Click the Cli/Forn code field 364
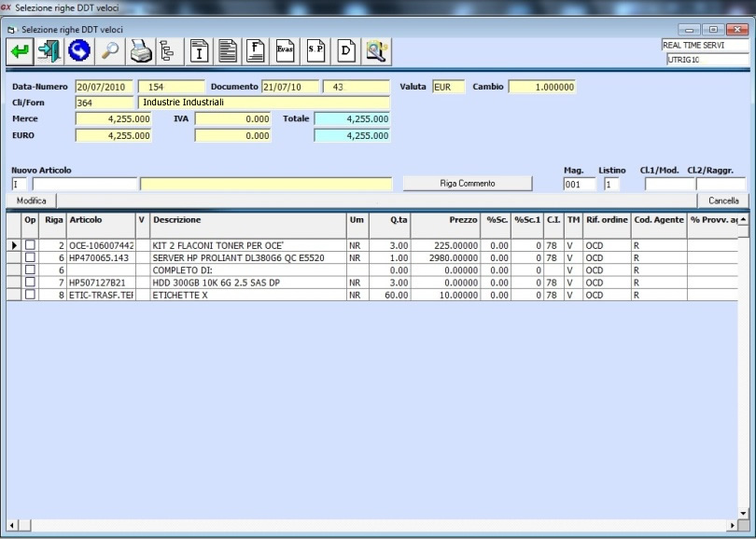The width and height of the screenshot is (756, 539). 105,103
